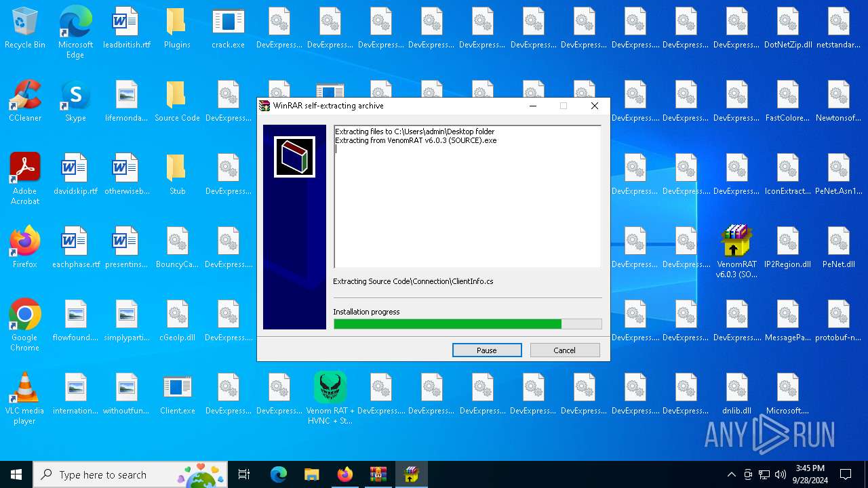Select the withoutfun... image file icon
This screenshot has width=868, height=488.
126,394
